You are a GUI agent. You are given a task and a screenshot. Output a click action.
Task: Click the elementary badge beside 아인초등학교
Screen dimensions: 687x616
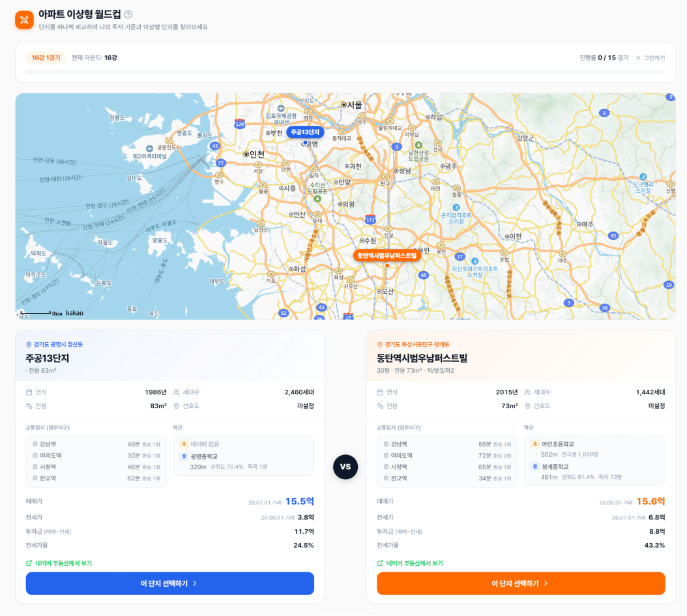click(x=535, y=445)
